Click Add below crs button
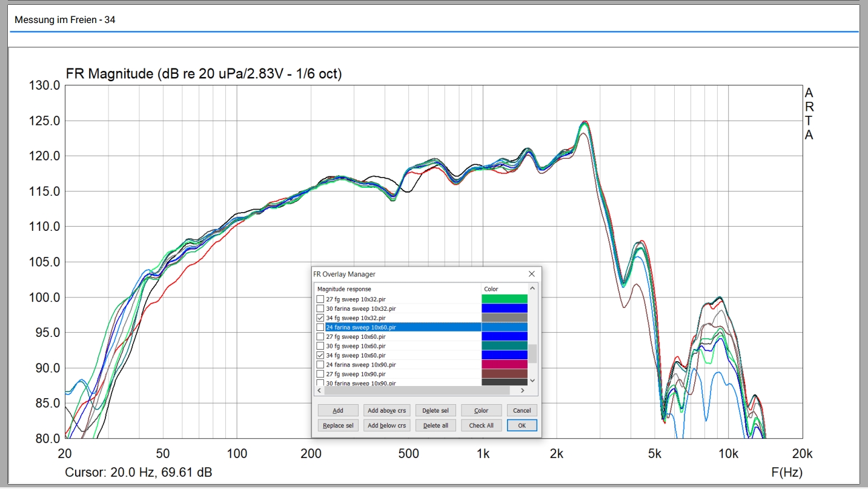This screenshot has height=489, width=868. coord(386,425)
